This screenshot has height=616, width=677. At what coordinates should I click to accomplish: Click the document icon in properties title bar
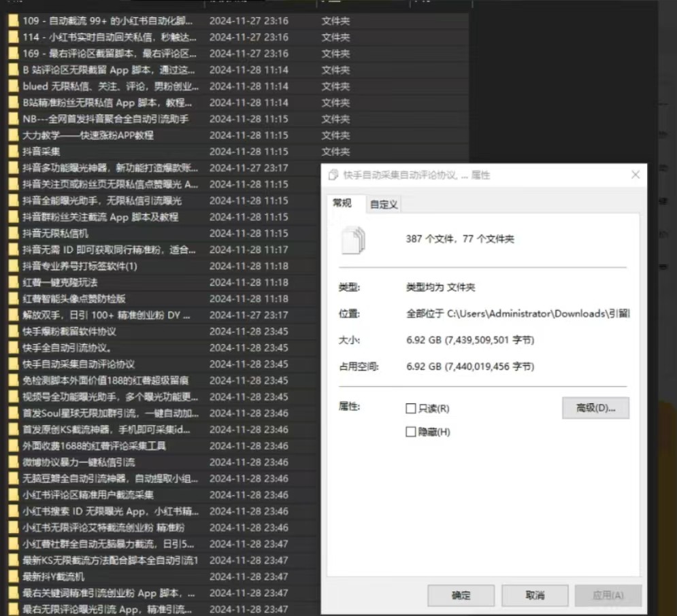pos(333,175)
